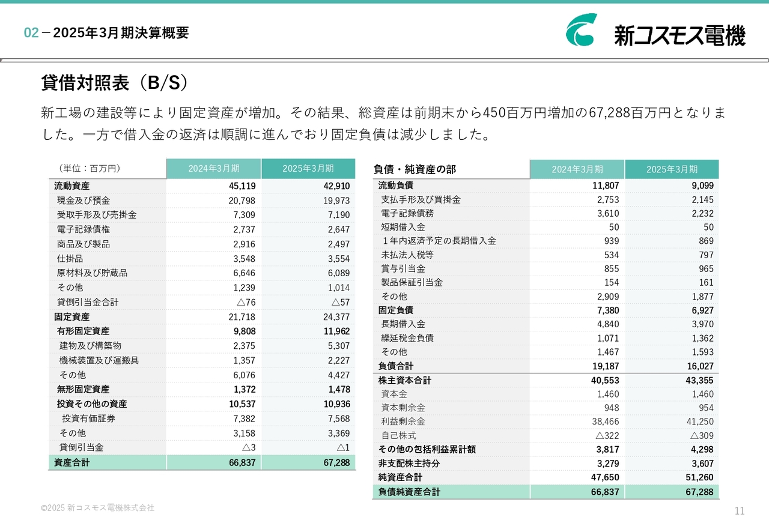Select the 負債合計 row label
This screenshot has width=769, height=532.
396,366
